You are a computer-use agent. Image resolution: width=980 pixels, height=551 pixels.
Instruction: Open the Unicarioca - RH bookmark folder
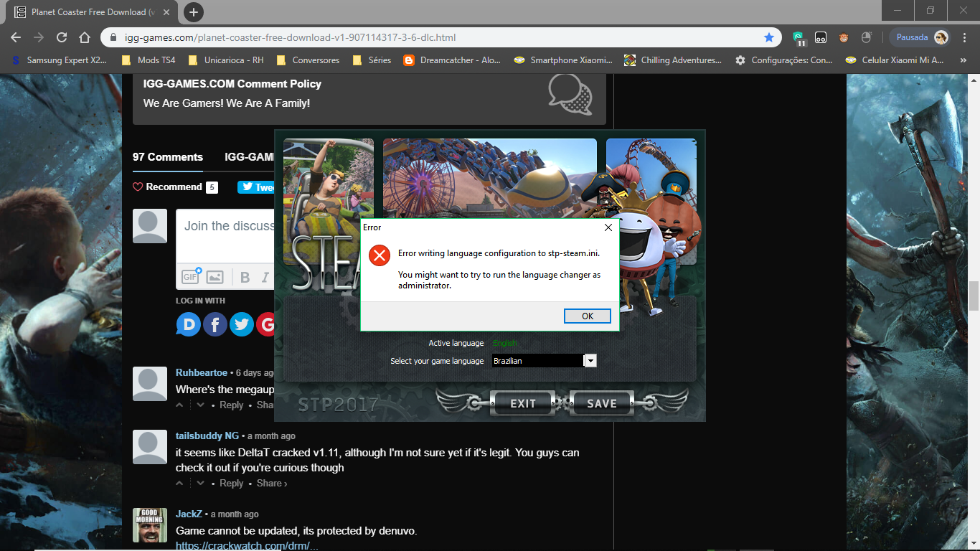coord(225,60)
